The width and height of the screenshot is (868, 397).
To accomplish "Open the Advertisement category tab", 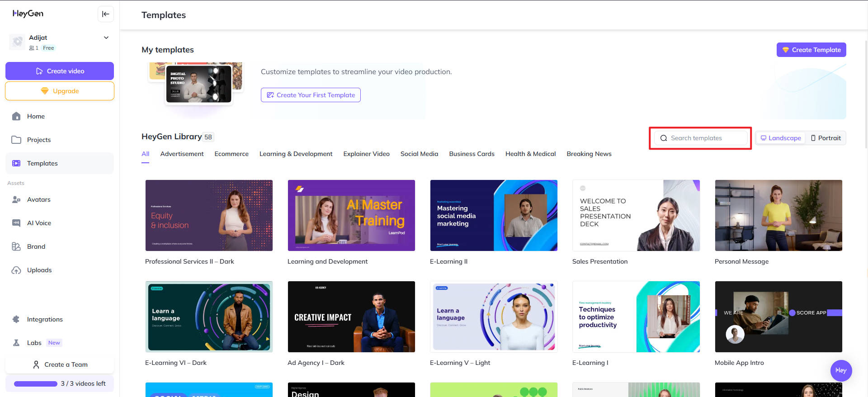I will (182, 154).
